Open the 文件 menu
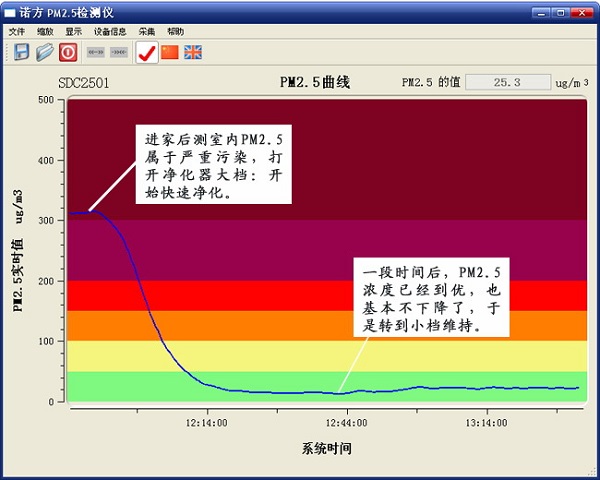The image size is (600, 480). (17, 32)
